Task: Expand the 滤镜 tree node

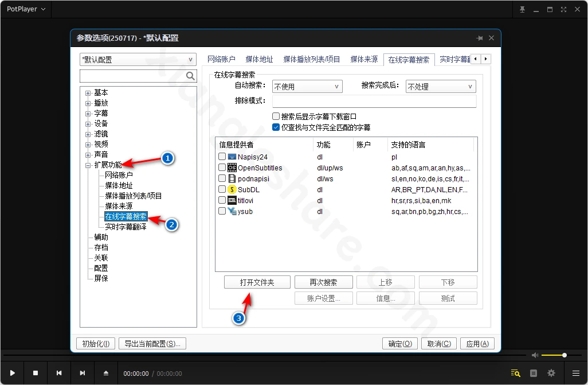Action: [x=88, y=134]
